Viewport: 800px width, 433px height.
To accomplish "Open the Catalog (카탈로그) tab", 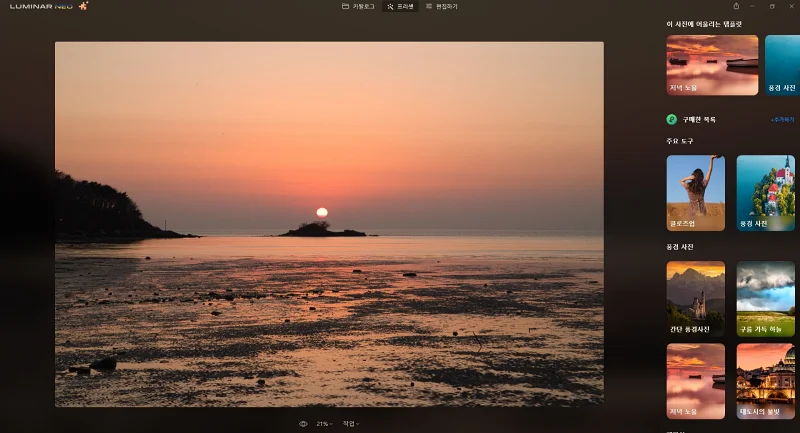I will pyautogui.click(x=358, y=7).
